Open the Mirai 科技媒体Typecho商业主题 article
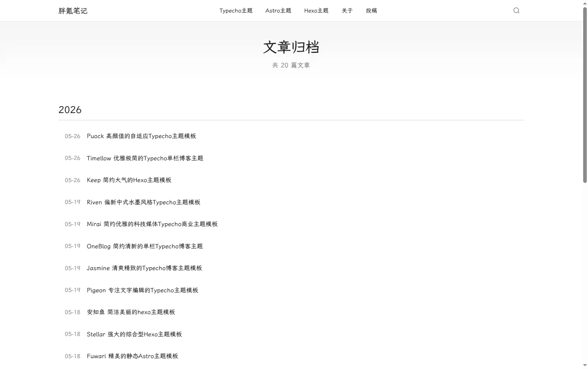 click(152, 224)
